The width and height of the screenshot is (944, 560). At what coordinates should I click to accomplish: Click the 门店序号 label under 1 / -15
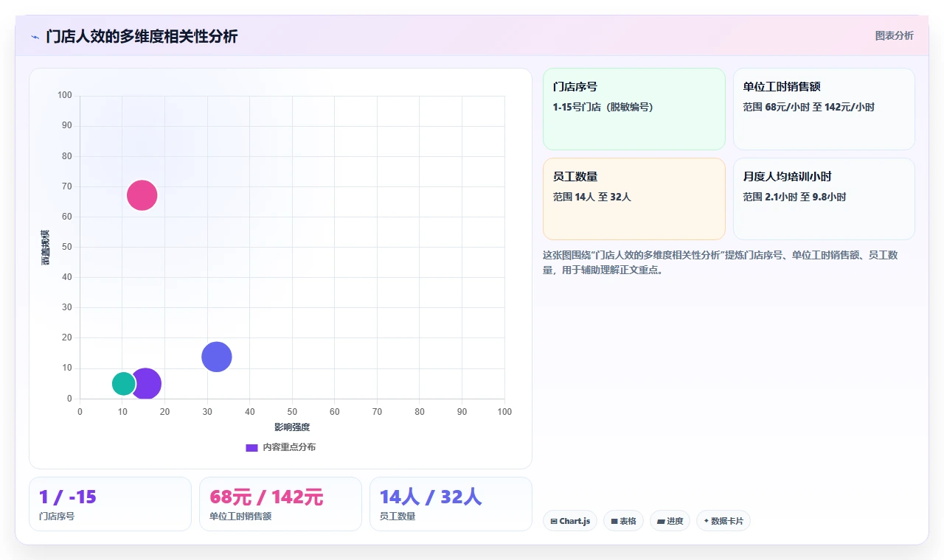tap(57, 517)
